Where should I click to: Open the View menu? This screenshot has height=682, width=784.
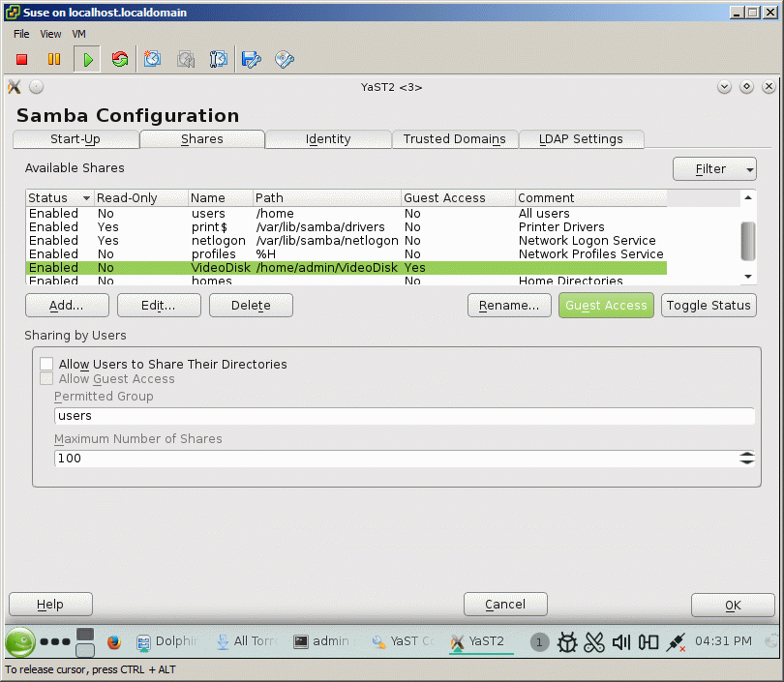(x=50, y=34)
